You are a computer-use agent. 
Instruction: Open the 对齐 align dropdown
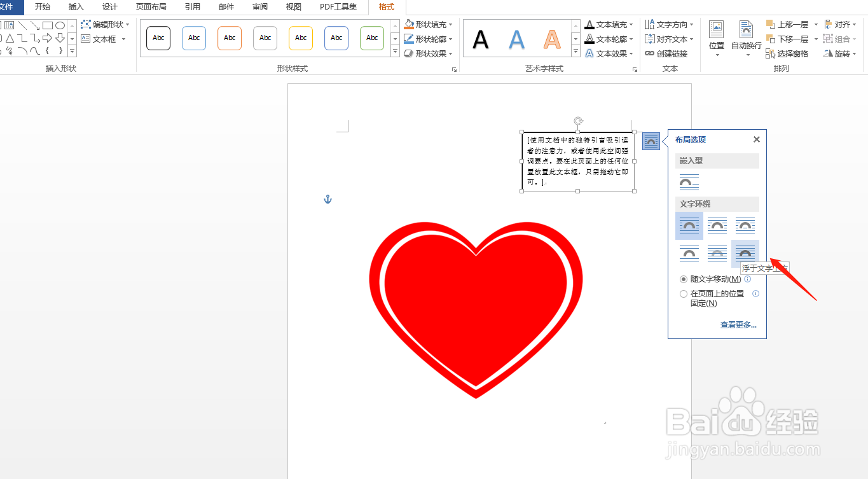coord(839,24)
